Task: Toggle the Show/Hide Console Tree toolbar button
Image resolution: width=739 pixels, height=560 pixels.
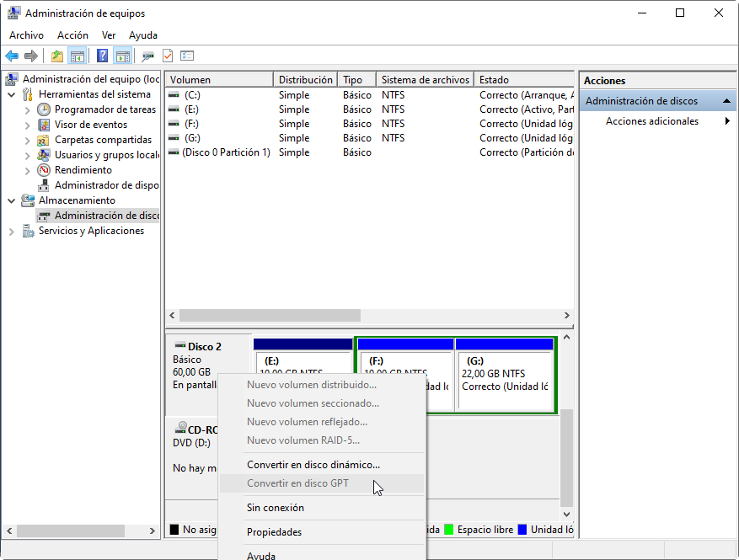Action: (x=78, y=56)
